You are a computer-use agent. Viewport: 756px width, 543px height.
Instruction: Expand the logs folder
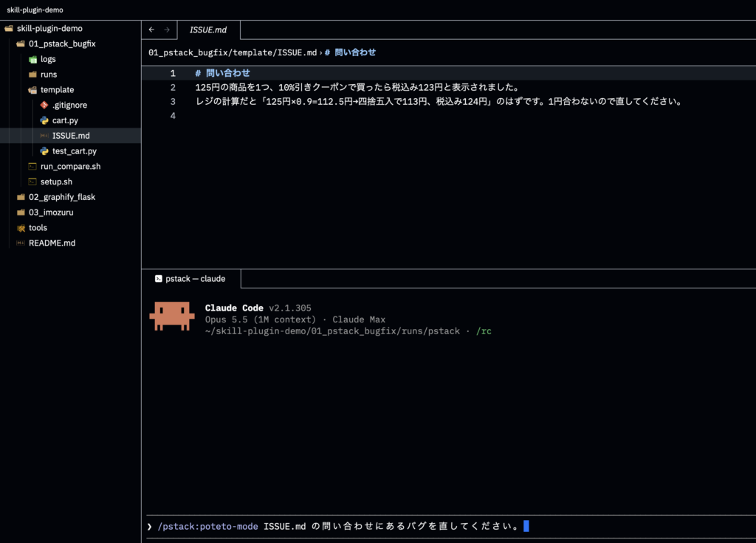[x=48, y=59]
